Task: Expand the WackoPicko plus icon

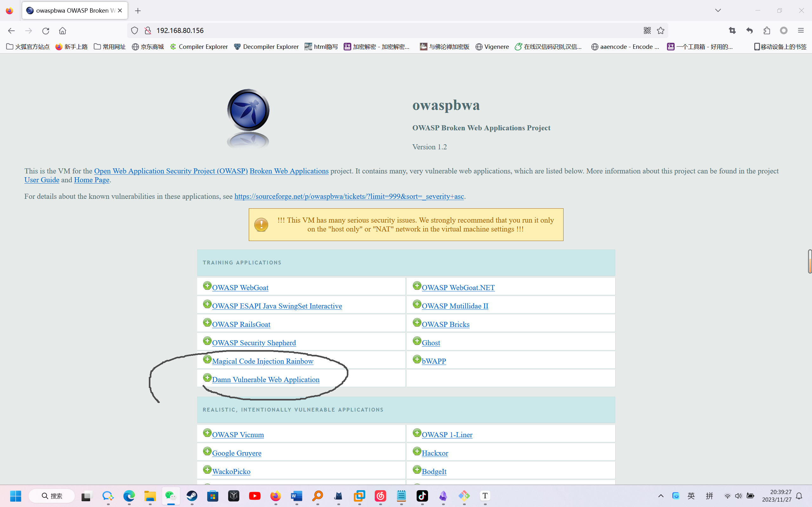Action: pyautogui.click(x=207, y=470)
